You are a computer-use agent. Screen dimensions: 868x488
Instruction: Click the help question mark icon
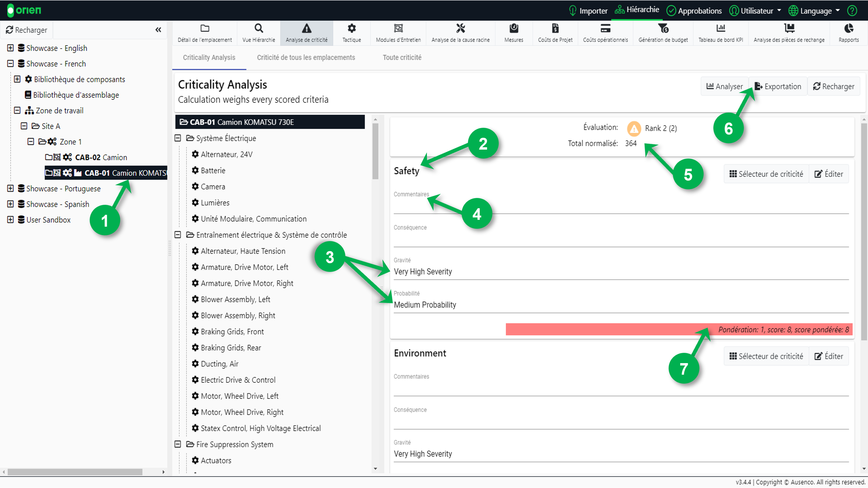(852, 11)
